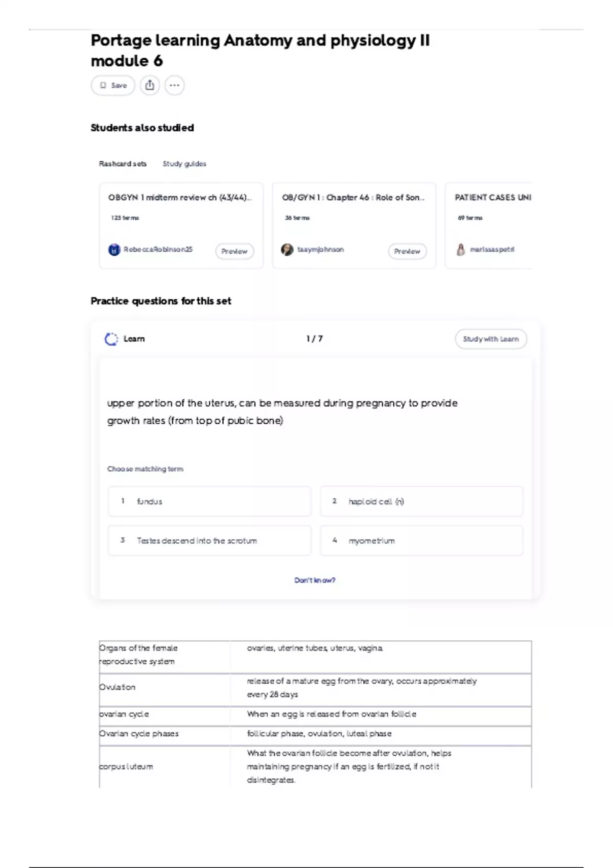Choose answer option haploid cell (n)
The image size is (613, 868).
coord(421,501)
